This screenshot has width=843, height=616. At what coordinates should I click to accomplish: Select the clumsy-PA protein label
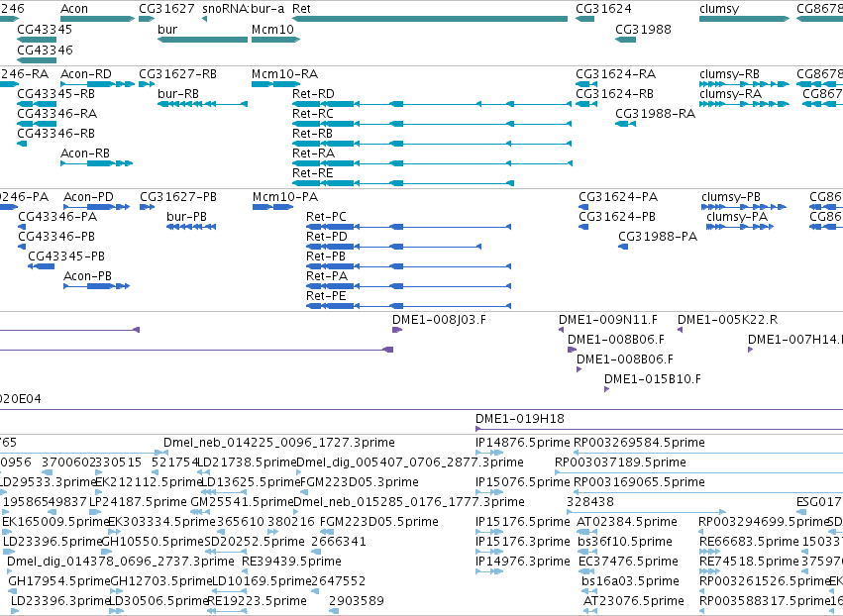[737, 217]
